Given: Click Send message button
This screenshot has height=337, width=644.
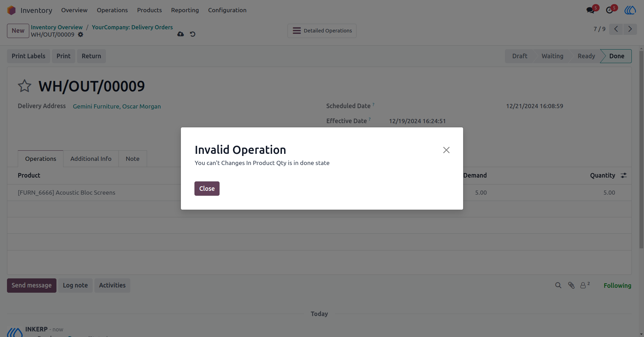Looking at the screenshot, I should pyautogui.click(x=32, y=285).
